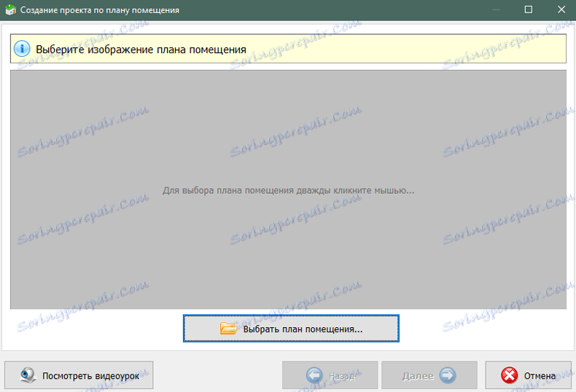Click the disabled 'Назад' back button
Viewport: 576px width, 392px height.
point(330,375)
